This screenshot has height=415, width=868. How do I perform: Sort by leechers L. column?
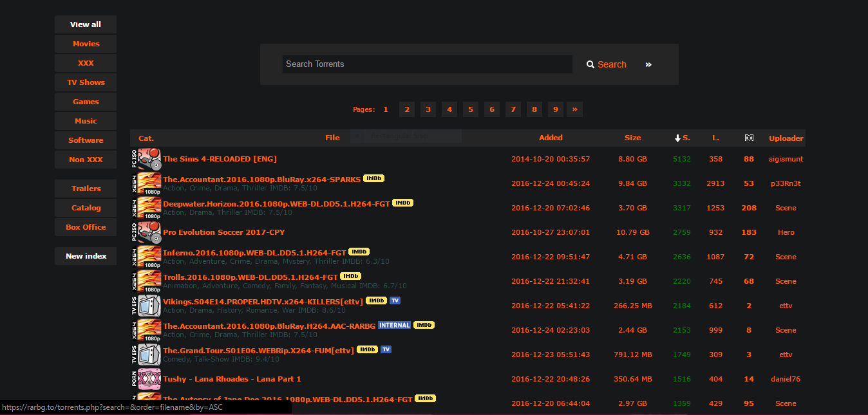pos(716,138)
